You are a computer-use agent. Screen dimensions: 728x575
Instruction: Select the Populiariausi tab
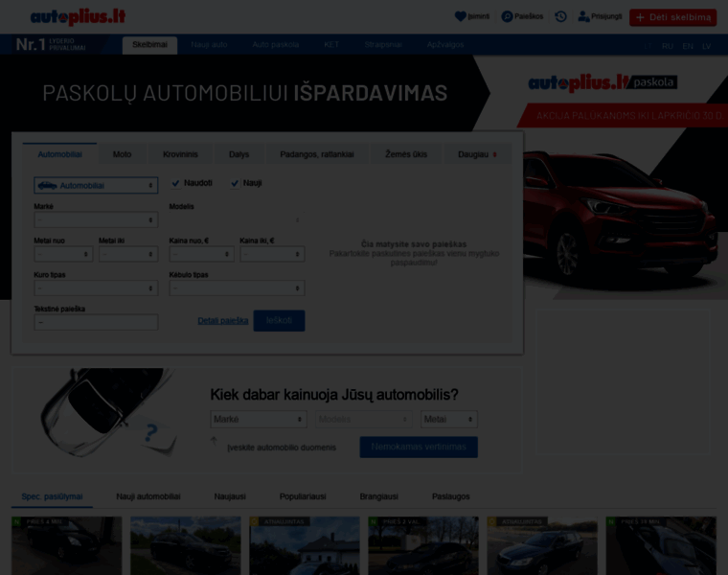point(303,496)
